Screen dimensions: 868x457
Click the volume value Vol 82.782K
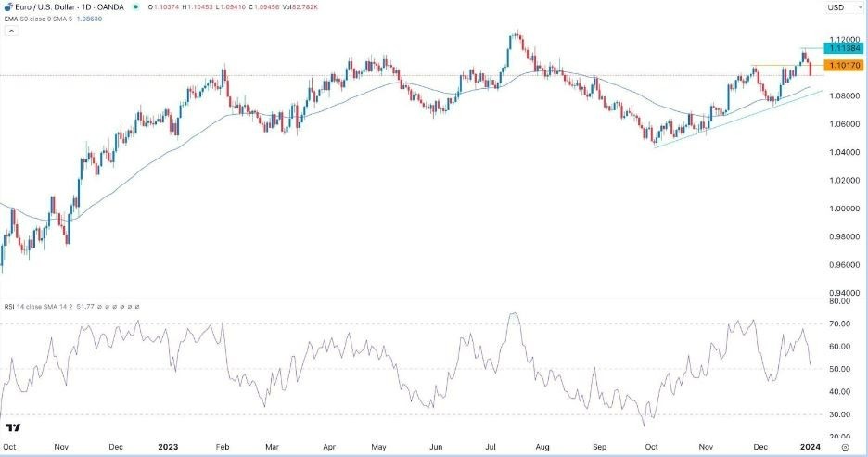pos(299,7)
